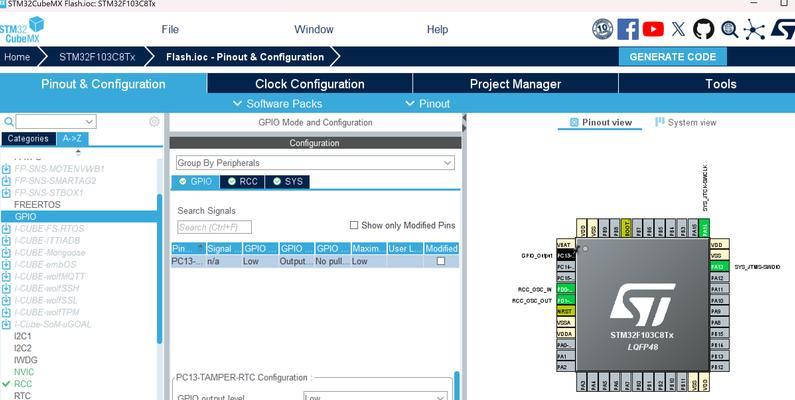Open the Window menu
This screenshot has height=400, width=795.
click(314, 29)
